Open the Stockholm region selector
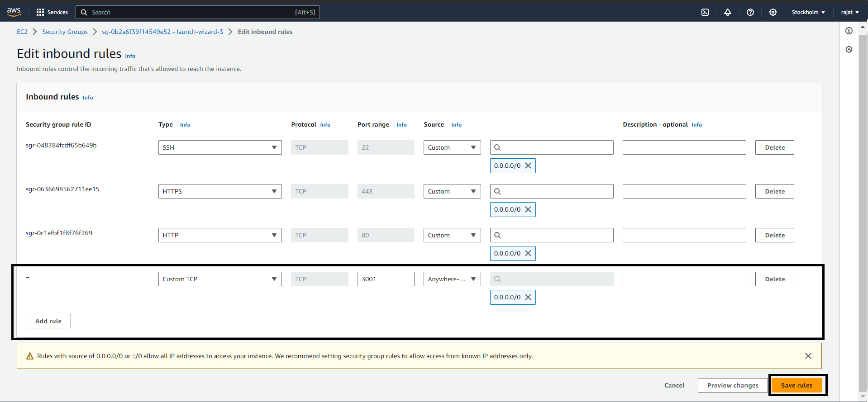 (808, 12)
